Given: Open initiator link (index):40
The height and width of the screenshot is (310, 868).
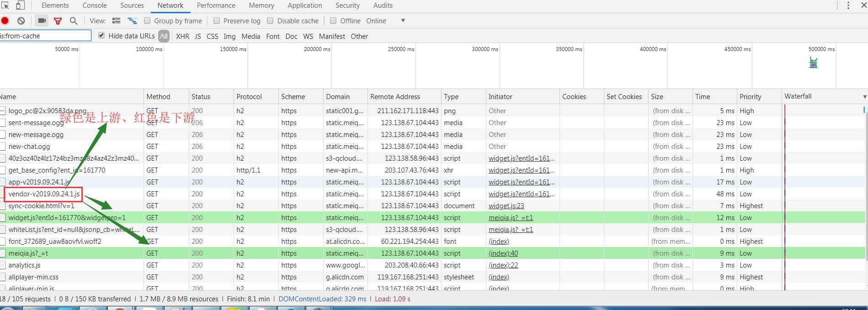Looking at the screenshot, I should point(503,253).
